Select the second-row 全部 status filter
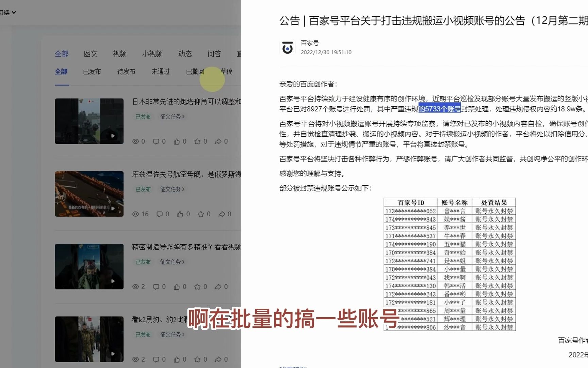 tap(61, 72)
